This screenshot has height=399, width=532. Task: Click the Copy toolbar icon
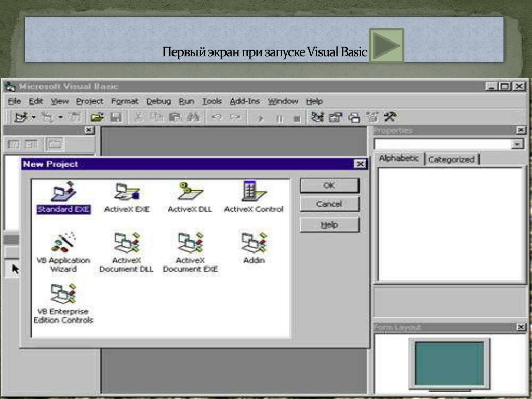coord(156,117)
